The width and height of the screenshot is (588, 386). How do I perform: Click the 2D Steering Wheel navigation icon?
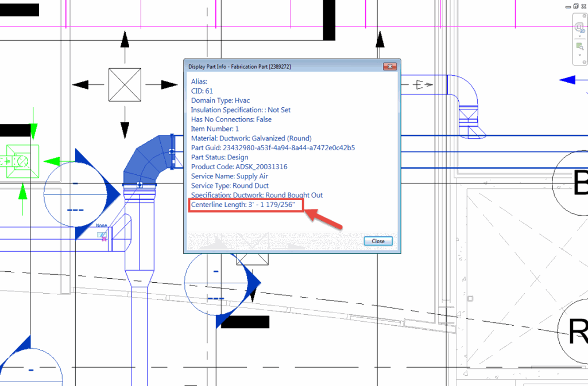579,26
